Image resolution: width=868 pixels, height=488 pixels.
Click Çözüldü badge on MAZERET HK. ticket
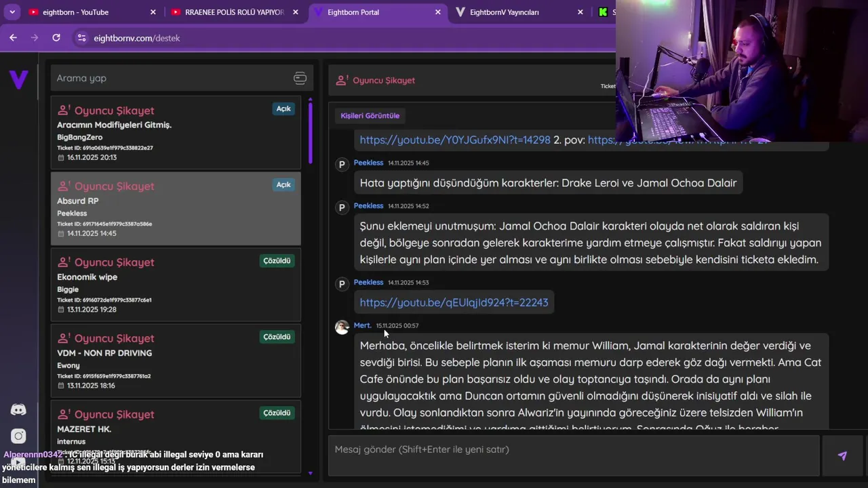coord(277,412)
